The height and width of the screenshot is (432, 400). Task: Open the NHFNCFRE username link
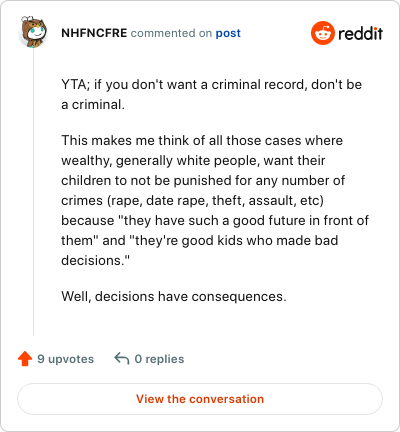pos(94,33)
